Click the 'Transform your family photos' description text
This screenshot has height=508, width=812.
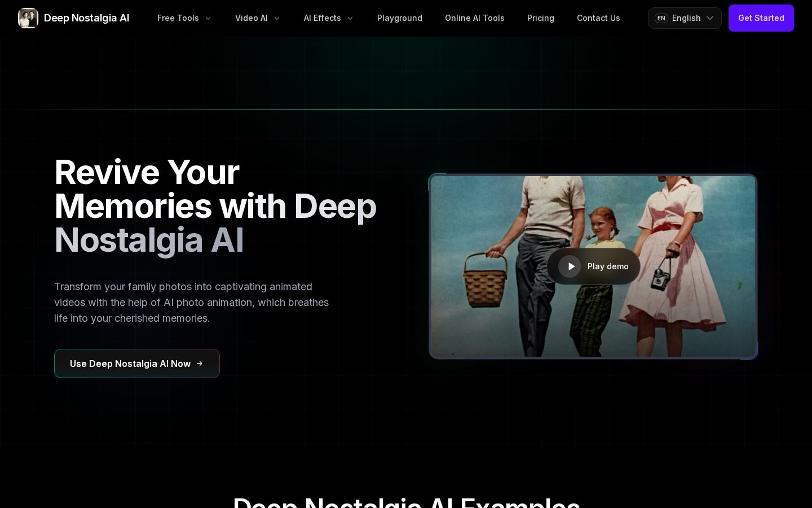(x=192, y=303)
